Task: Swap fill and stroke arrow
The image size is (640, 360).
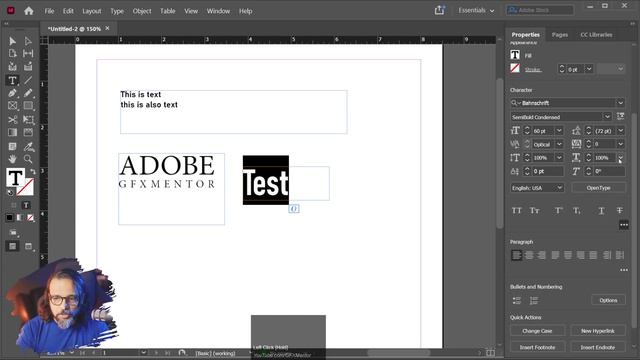Action: pos(32,171)
